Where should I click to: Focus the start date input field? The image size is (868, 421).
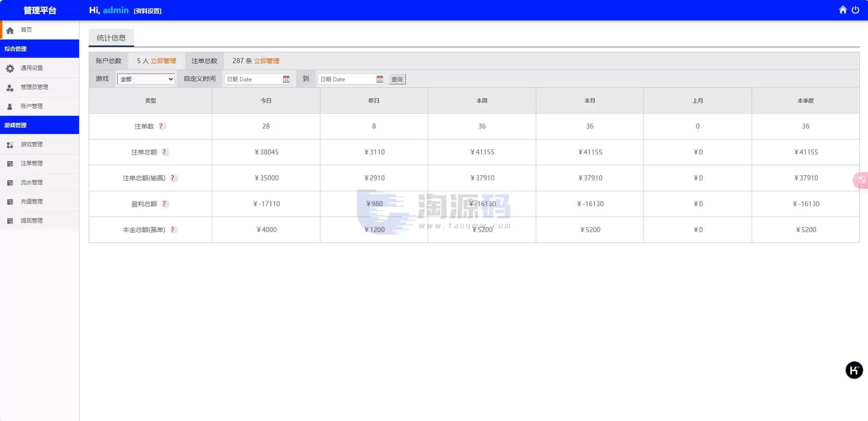[258, 79]
